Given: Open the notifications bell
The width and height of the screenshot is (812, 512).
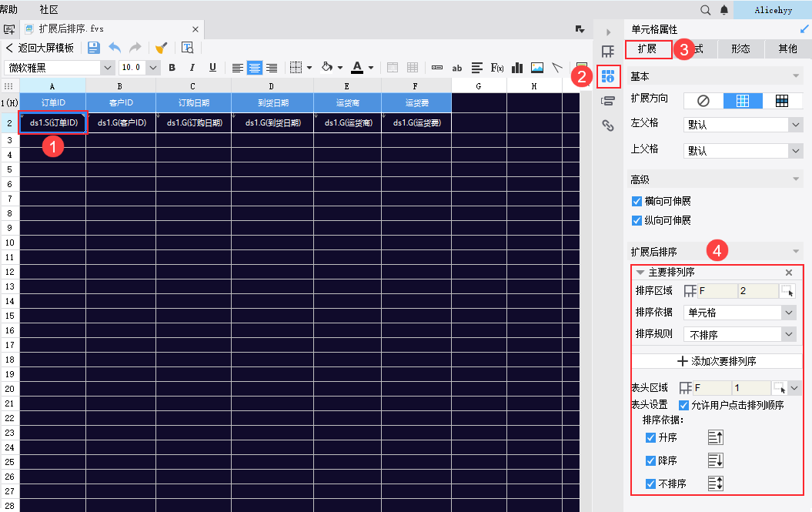Looking at the screenshot, I should click(724, 10).
